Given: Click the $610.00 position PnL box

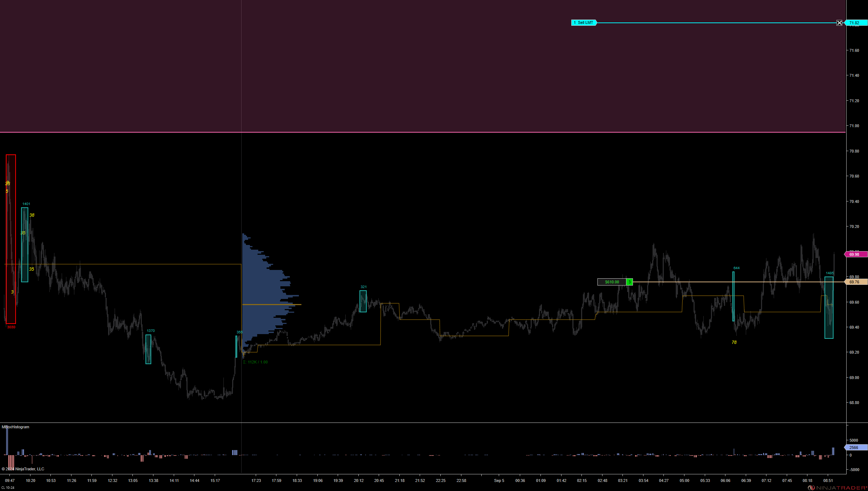Looking at the screenshot, I should (x=612, y=282).
